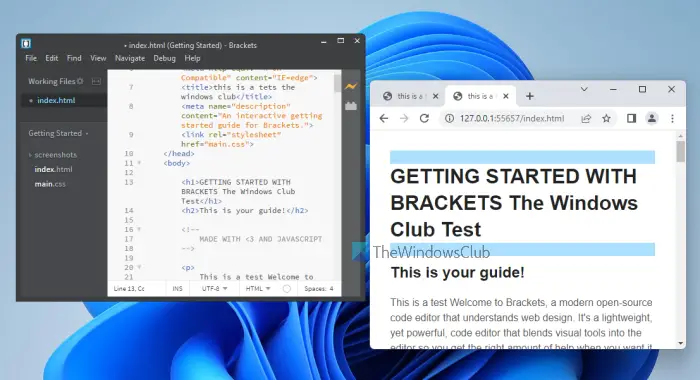Open the Extension Manager icon
Viewport: 700px width, 380px height.
click(x=351, y=106)
